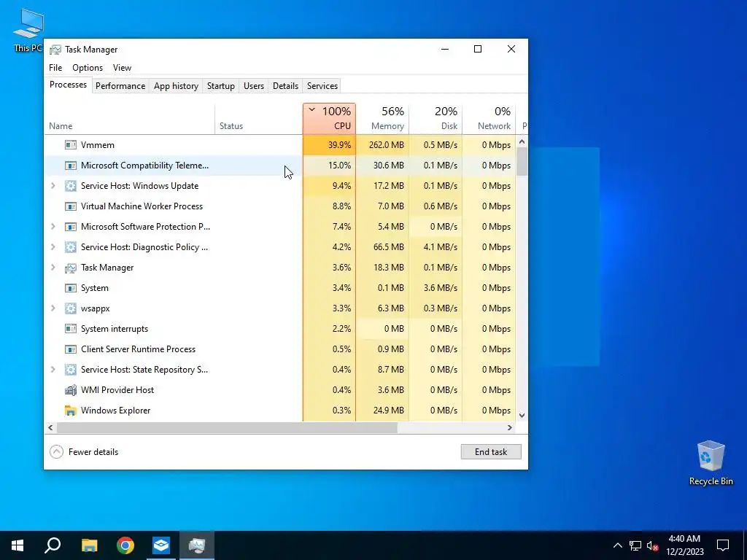Switch to the Performance tab
The image size is (747, 560).
(120, 86)
